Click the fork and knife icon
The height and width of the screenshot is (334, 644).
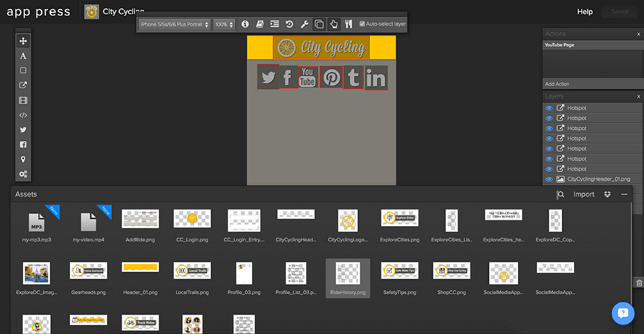[348, 24]
